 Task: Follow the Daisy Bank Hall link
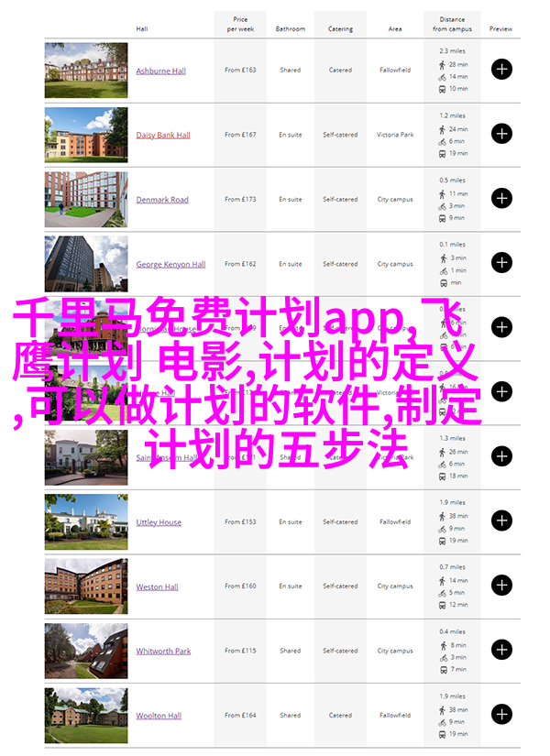[163, 136]
